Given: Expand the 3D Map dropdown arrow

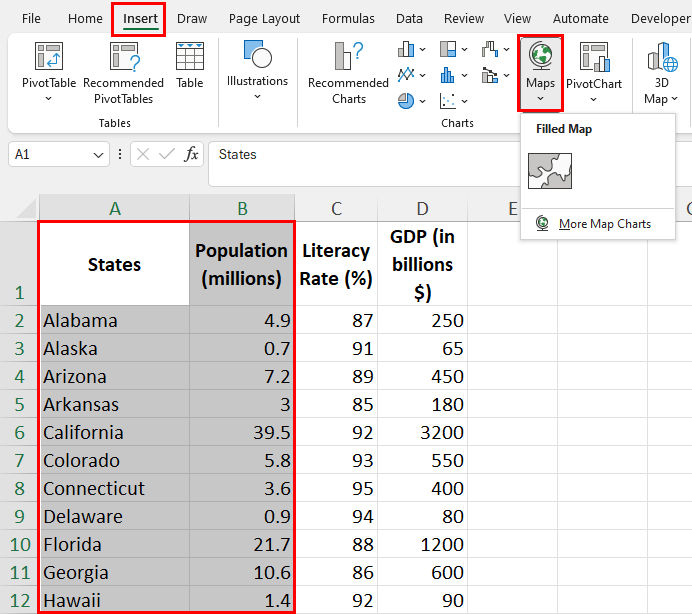Looking at the screenshot, I should pos(674,99).
